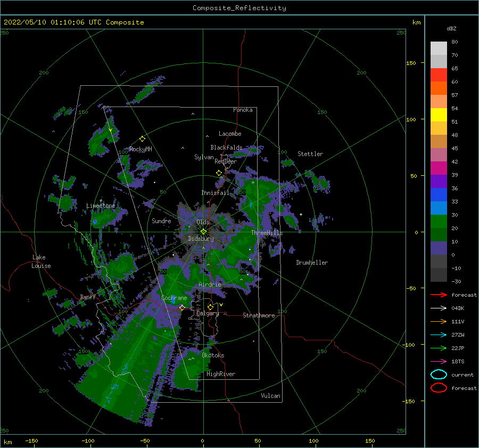
Task: Click the red 65-60 dBZ swatch
Action: (x=439, y=75)
